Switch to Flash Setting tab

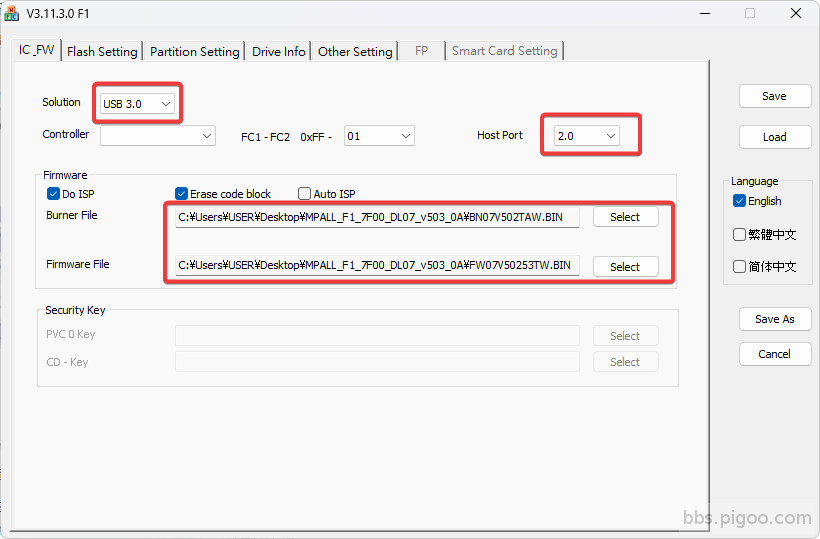[102, 51]
